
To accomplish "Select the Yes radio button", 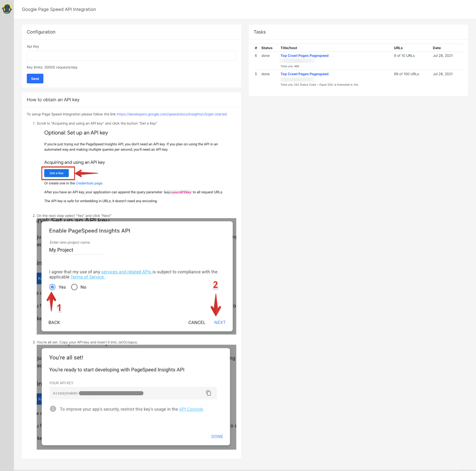I will (x=52, y=287).
